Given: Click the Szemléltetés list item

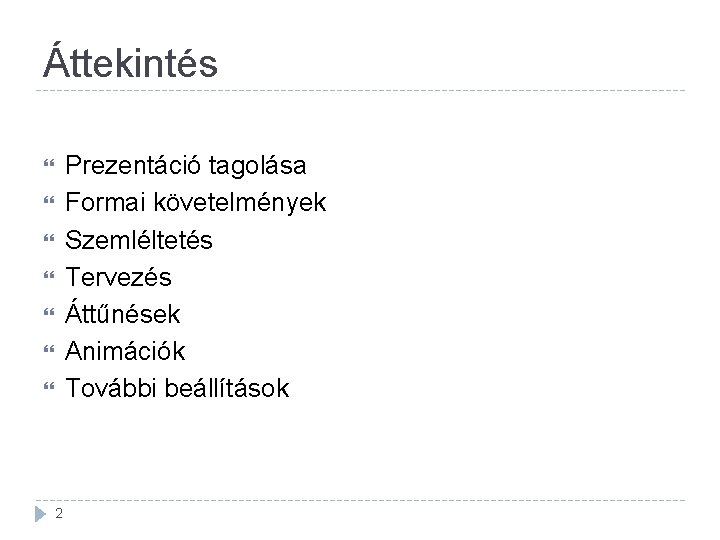Looking at the screenshot, I should [139, 240].
